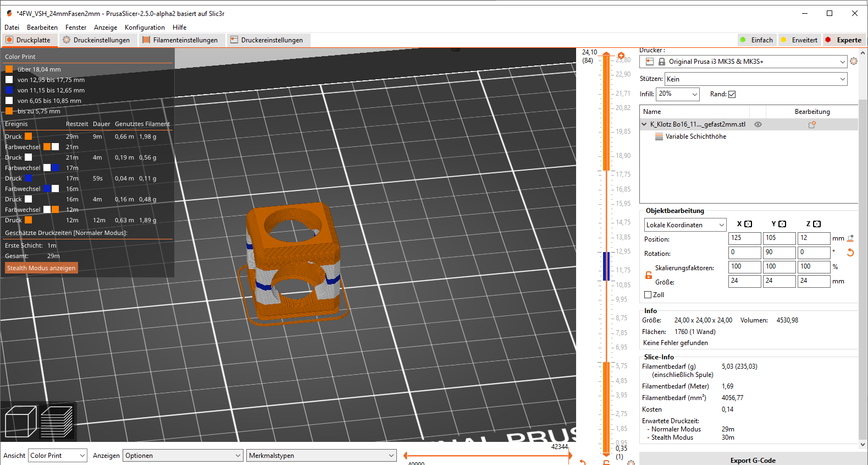Click the edit icon for K_Klotz object
868x465 pixels.
[812, 124]
